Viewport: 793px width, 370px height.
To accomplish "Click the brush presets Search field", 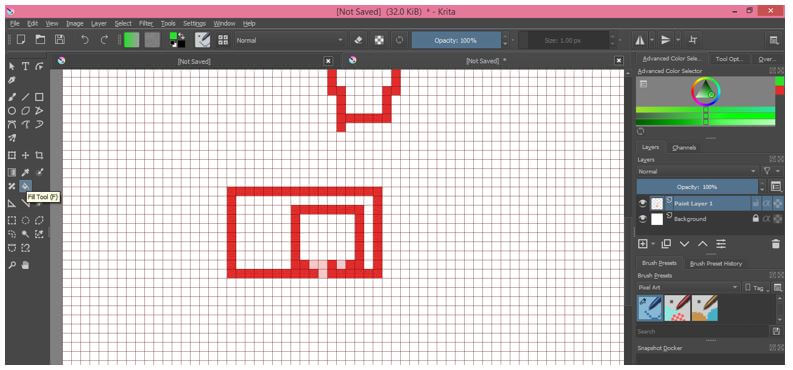I will [x=703, y=332].
